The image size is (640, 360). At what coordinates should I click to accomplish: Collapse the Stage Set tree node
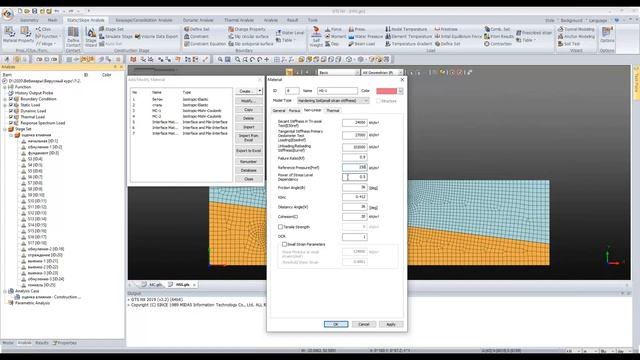5,129
